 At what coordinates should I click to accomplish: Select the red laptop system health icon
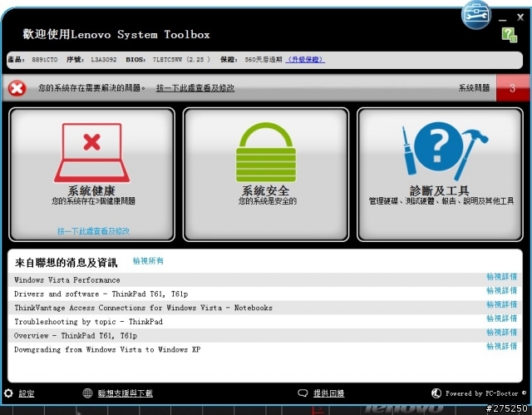[92, 153]
